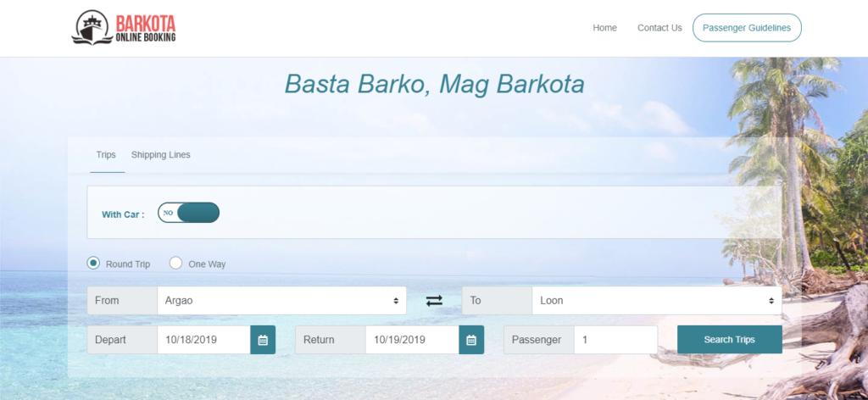The width and height of the screenshot is (868, 400).
Task: Switch to the Shipping Lines tab
Action: pos(160,155)
